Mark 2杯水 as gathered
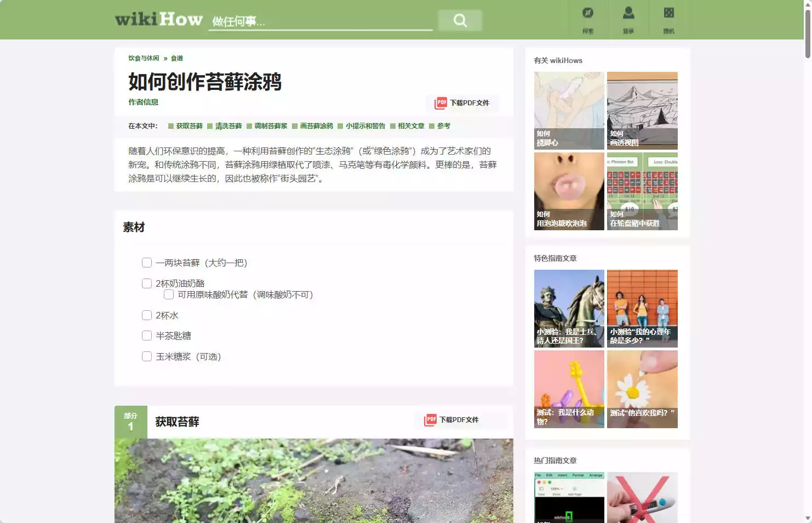This screenshot has height=523, width=812. point(147,315)
